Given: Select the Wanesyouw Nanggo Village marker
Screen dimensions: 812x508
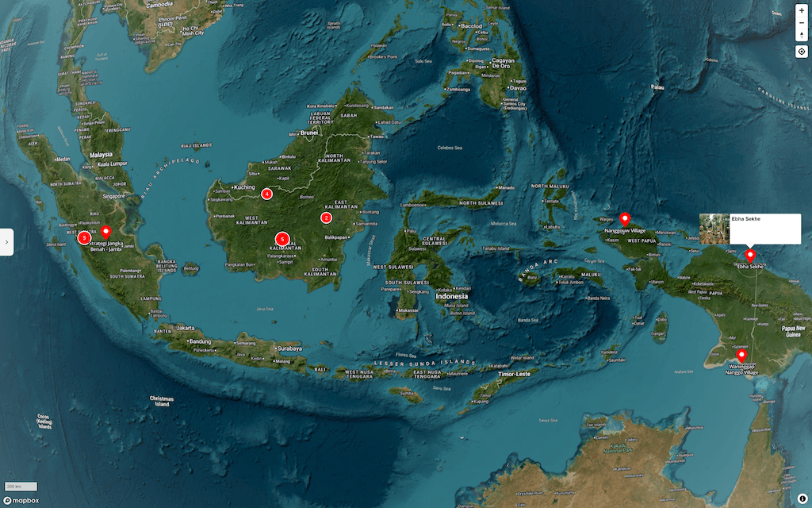Looking at the screenshot, I should click(x=743, y=353).
